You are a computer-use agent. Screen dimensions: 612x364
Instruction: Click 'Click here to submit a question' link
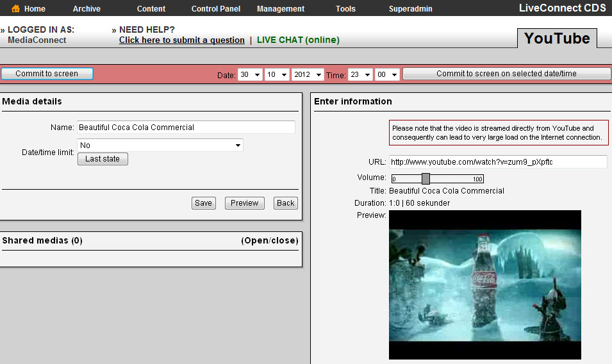[x=182, y=40]
